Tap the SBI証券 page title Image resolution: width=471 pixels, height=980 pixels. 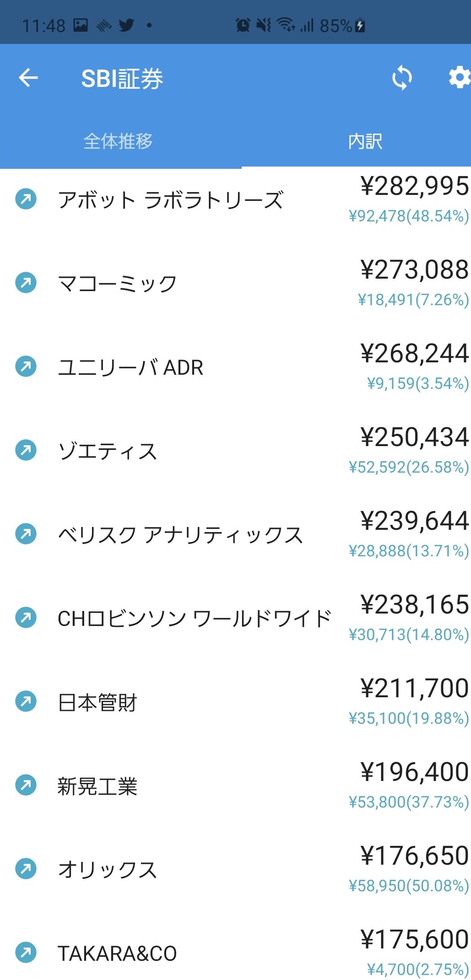(122, 79)
